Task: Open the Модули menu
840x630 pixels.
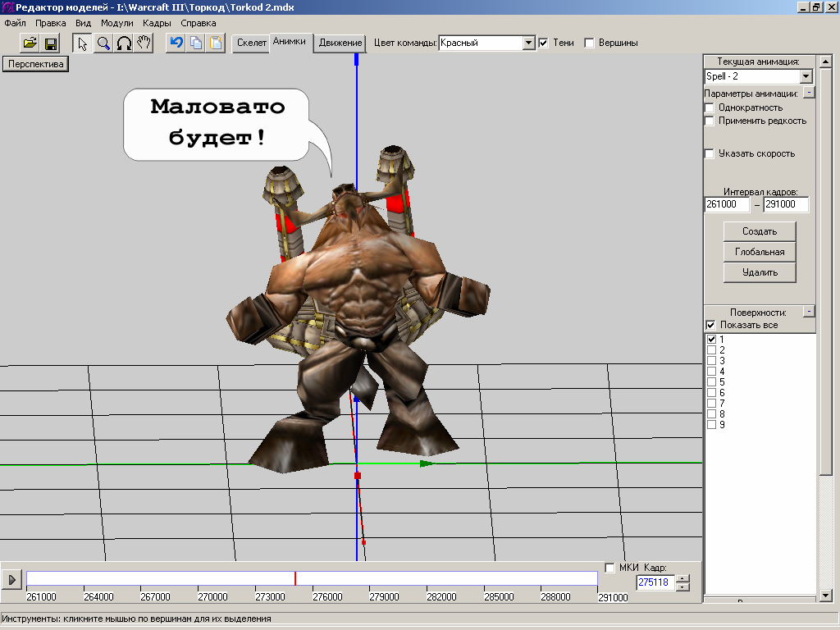Action: point(116,23)
